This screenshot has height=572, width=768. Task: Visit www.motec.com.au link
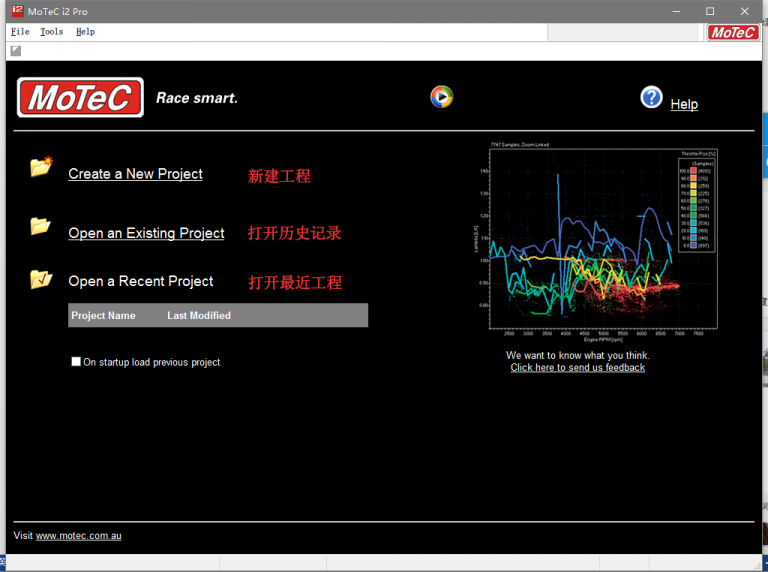pos(78,536)
